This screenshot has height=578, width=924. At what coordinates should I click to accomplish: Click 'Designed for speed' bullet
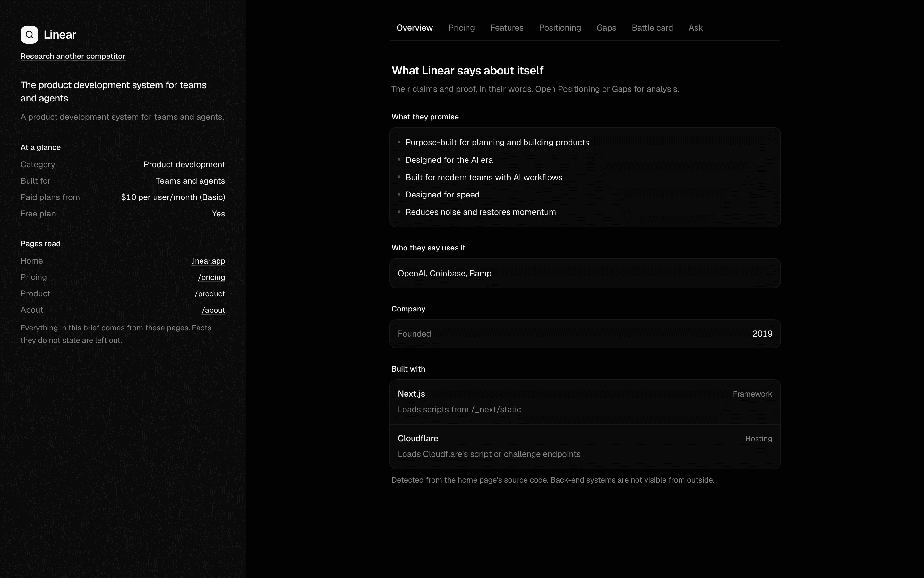pyautogui.click(x=442, y=195)
